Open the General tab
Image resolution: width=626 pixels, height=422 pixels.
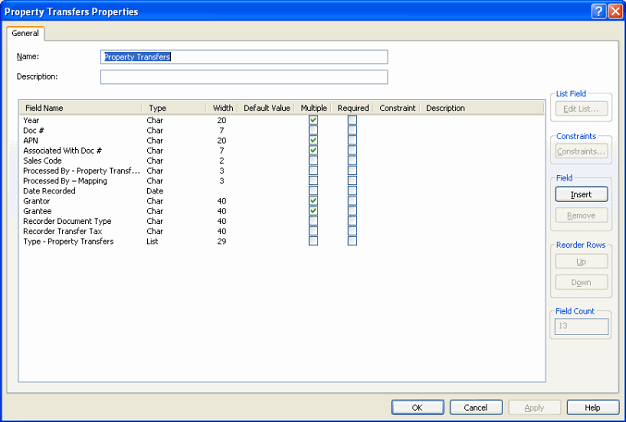(25, 33)
